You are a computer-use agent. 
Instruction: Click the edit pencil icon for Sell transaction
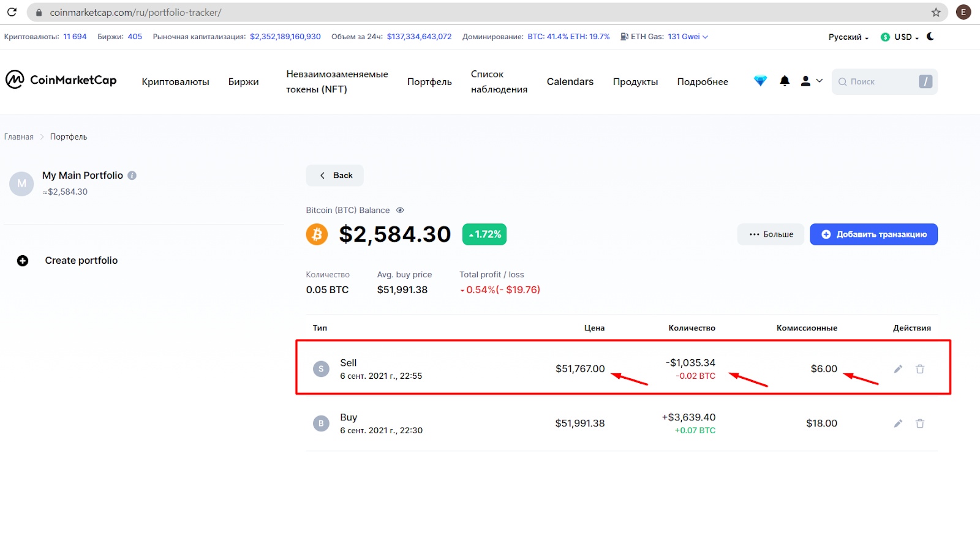(x=898, y=369)
